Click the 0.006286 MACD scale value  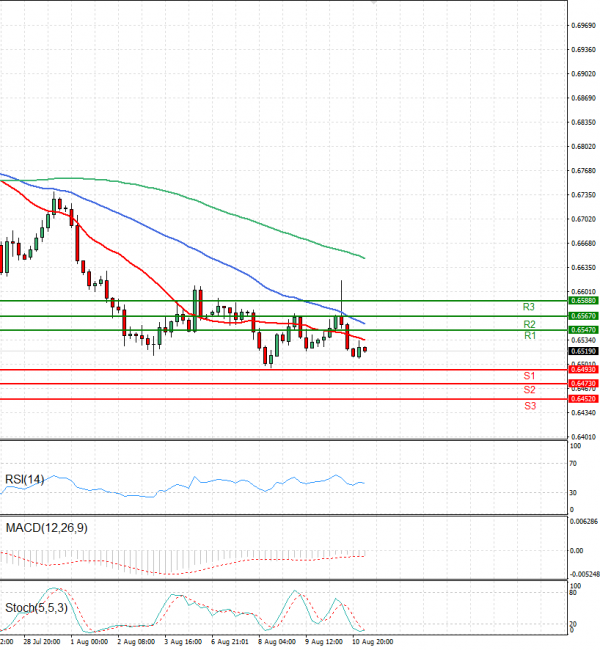tap(585, 522)
